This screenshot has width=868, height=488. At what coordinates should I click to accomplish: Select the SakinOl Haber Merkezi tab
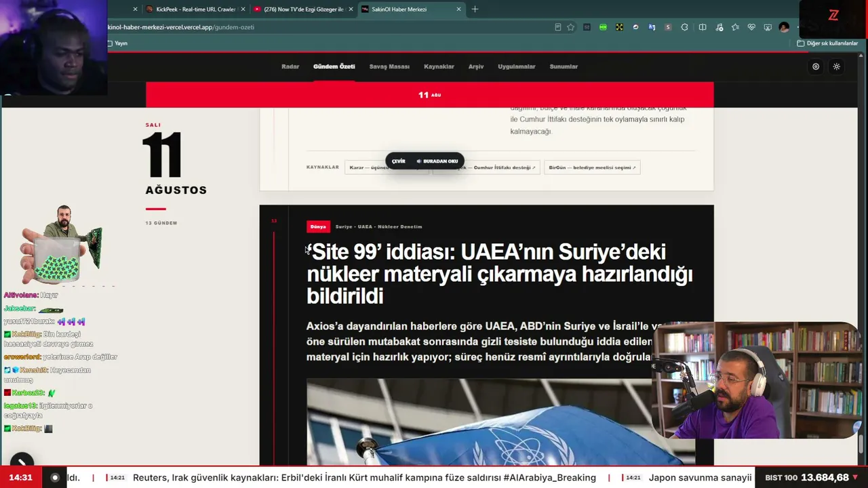coord(411,9)
